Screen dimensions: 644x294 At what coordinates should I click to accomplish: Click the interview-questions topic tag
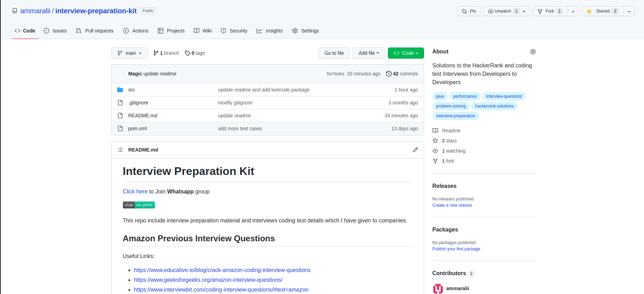coord(504,96)
